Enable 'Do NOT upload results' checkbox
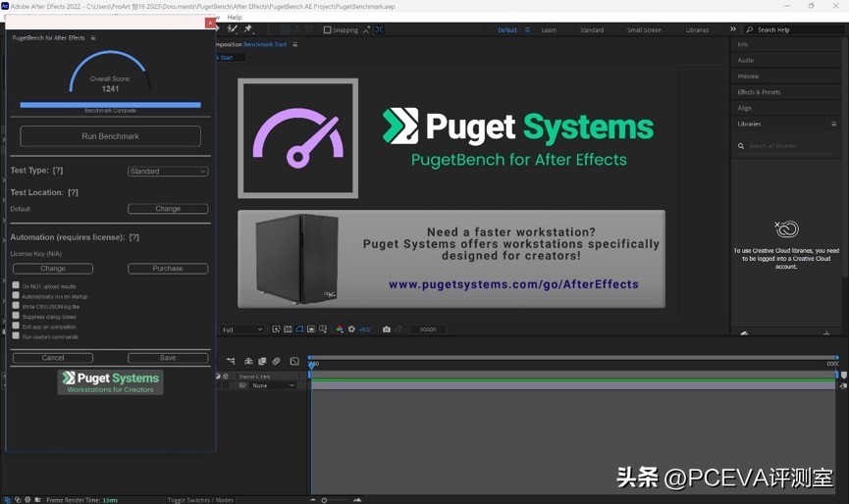This screenshot has height=504, width=849. point(16,285)
